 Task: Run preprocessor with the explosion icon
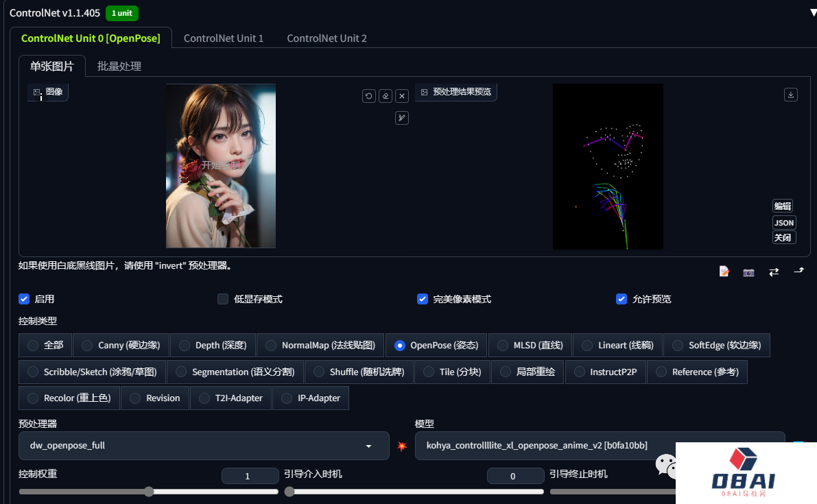402,446
